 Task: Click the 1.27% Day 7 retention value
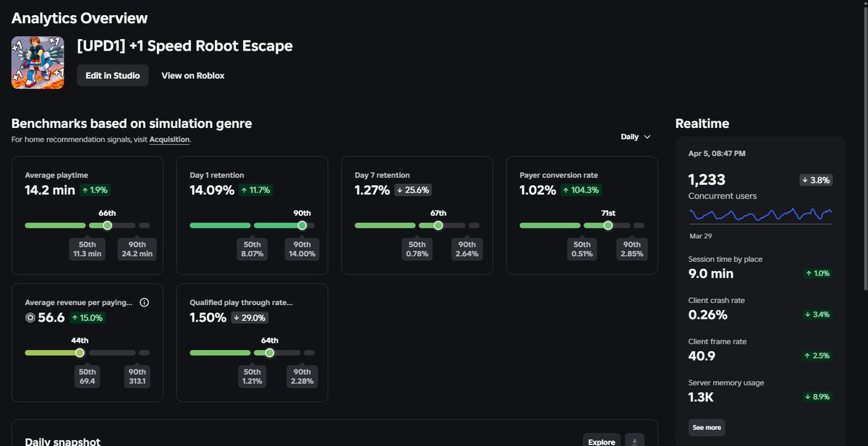click(373, 190)
